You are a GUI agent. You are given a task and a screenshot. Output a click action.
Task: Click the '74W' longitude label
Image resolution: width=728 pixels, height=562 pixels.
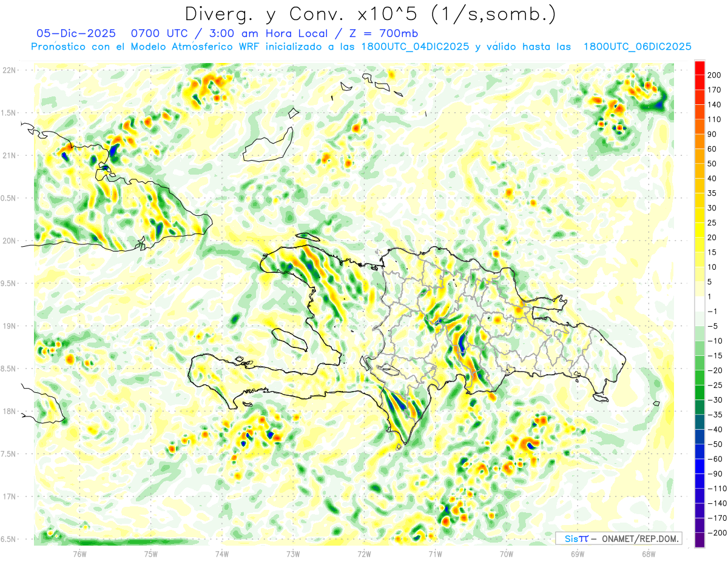pyautogui.click(x=222, y=554)
